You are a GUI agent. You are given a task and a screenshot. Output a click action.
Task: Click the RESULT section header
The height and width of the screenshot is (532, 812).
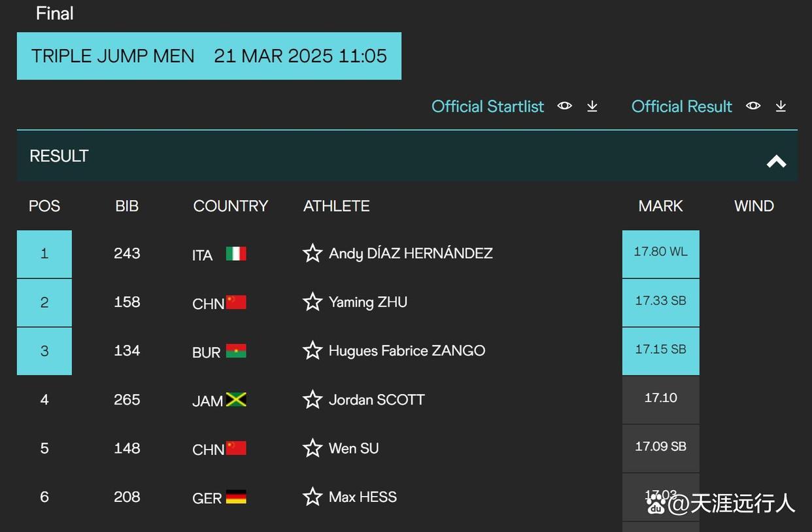click(59, 156)
